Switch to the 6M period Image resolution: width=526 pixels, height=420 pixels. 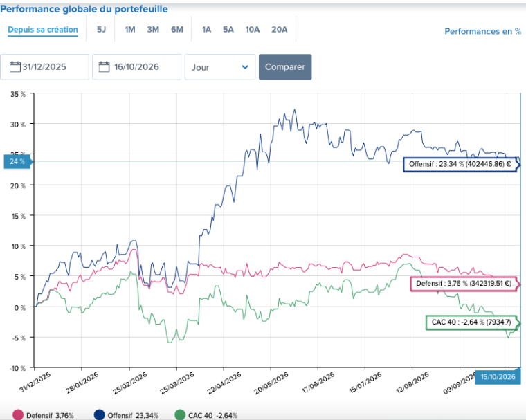[x=177, y=30]
